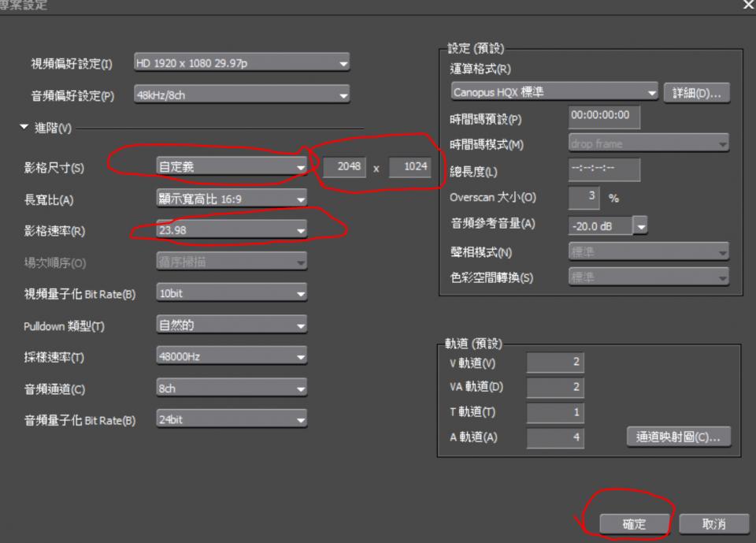
Task: Click the 通道映射圖(C)... button
Action: 678,437
